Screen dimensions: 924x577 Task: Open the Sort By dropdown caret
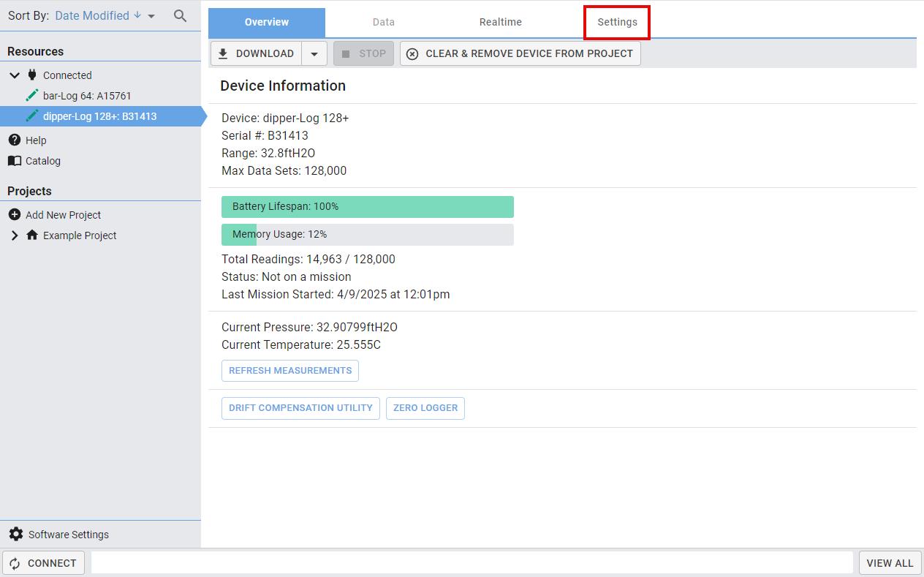(151, 16)
